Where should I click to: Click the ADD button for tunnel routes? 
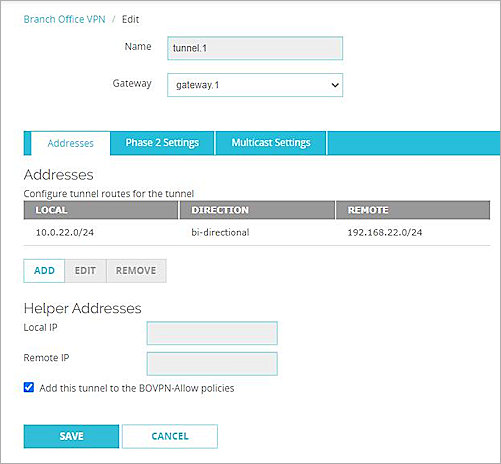click(x=44, y=271)
